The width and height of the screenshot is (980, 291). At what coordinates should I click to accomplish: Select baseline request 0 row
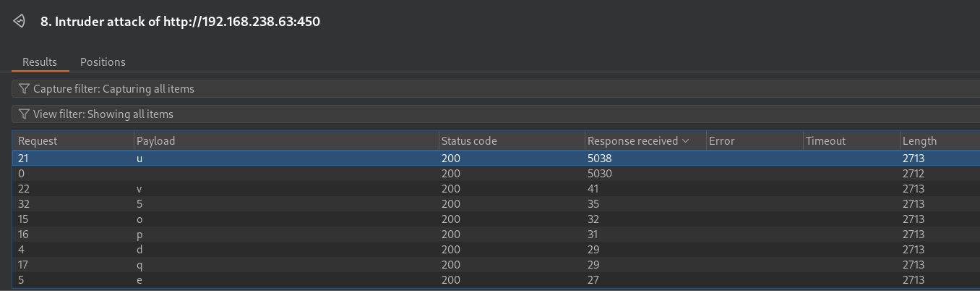[496, 174]
